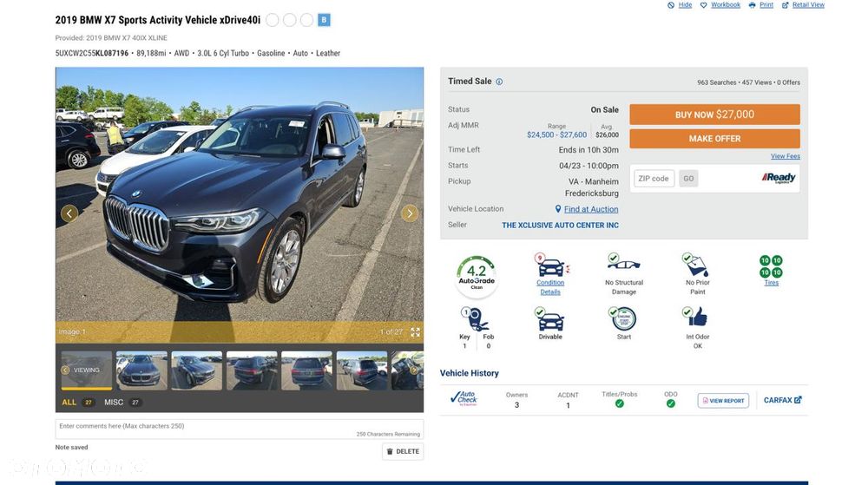Click Int Odor OK thumbs-up icon
Screen dimensions: 868x485
(696, 318)
